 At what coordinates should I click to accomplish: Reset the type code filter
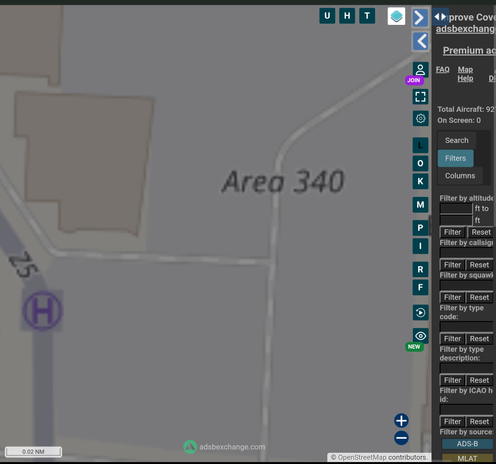tap(479, 339)
